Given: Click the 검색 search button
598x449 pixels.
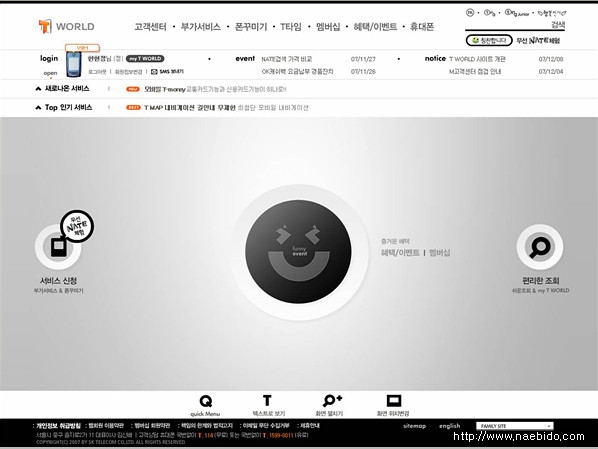Looking at the screenshot, I should tap(558, 25).
